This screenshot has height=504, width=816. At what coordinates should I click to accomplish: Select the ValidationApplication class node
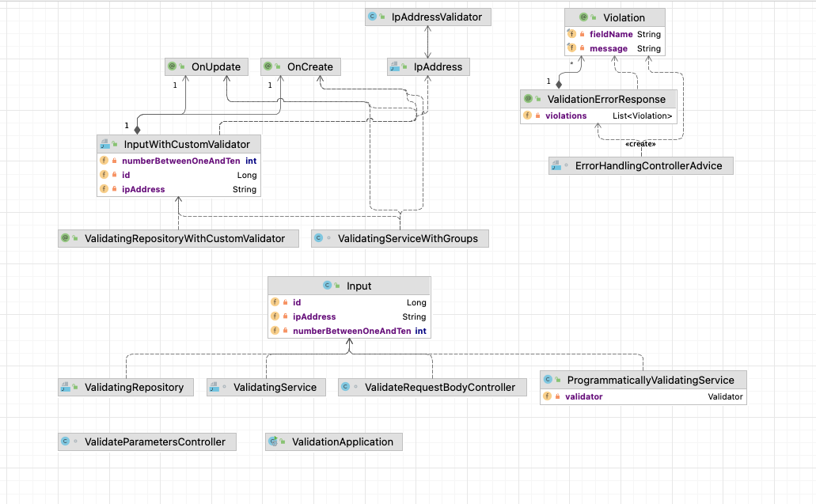click(332, 441)
